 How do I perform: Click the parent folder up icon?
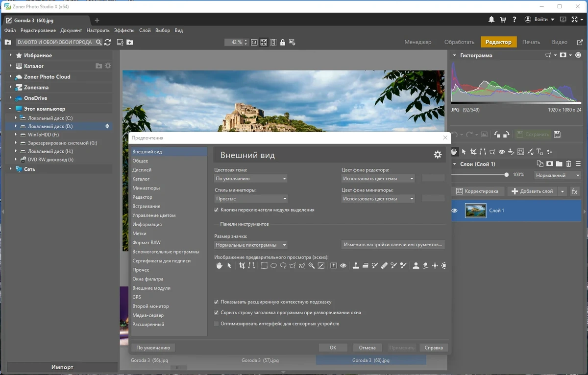8,42
